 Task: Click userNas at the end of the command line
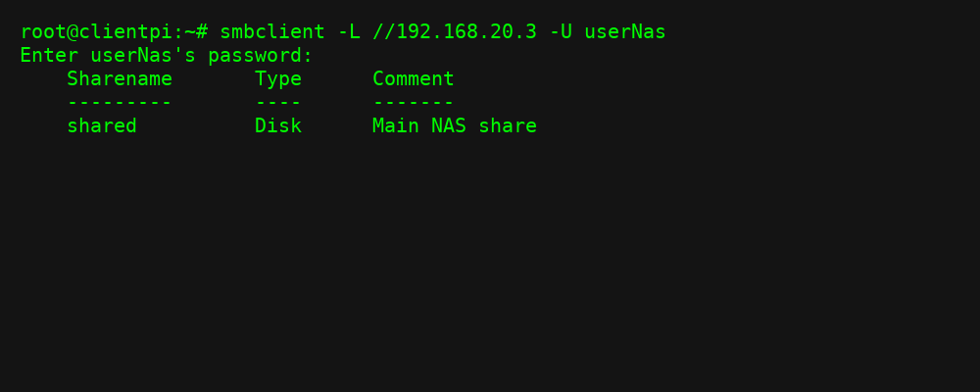(625, 31)
